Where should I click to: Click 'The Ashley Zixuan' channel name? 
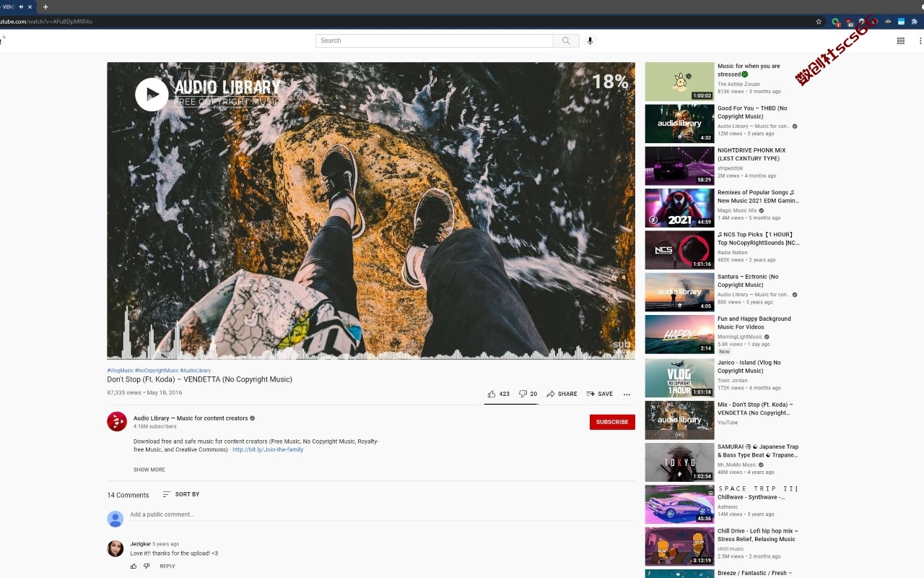738,84
